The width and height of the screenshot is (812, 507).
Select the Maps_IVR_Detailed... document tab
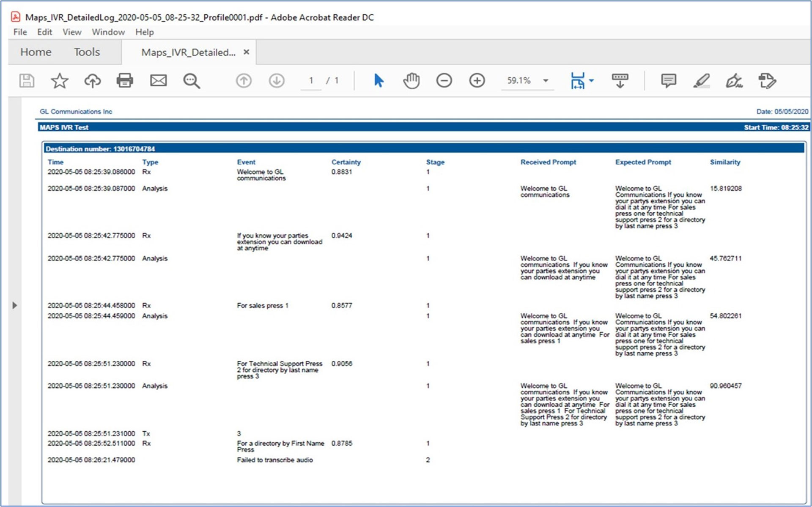pos(188,52)
